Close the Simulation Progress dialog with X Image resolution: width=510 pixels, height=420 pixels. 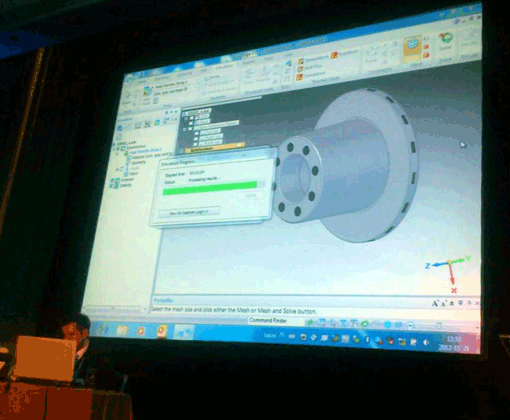tap(266, 153)
